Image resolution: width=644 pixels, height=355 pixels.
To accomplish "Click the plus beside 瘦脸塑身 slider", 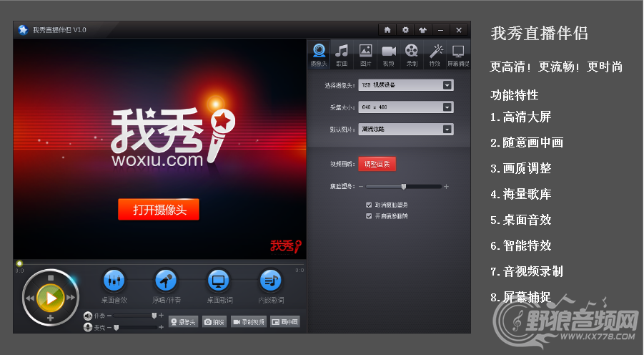I will click(446, 187).
